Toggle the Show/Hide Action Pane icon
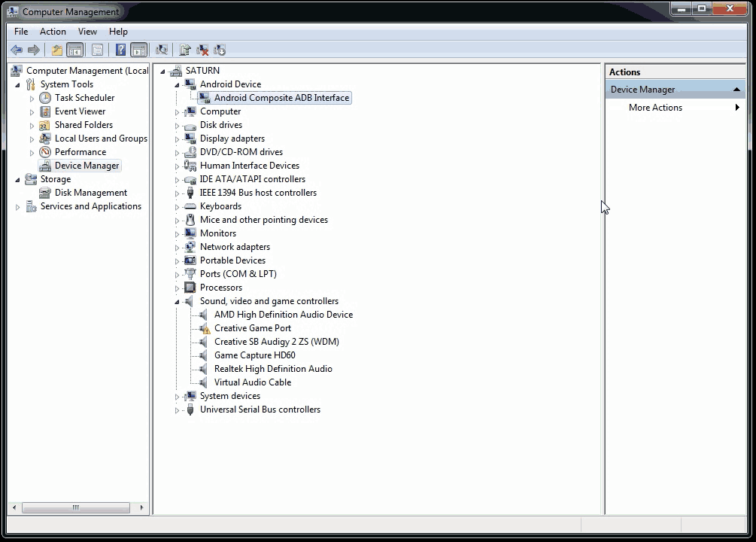 (x=139, y=50)
